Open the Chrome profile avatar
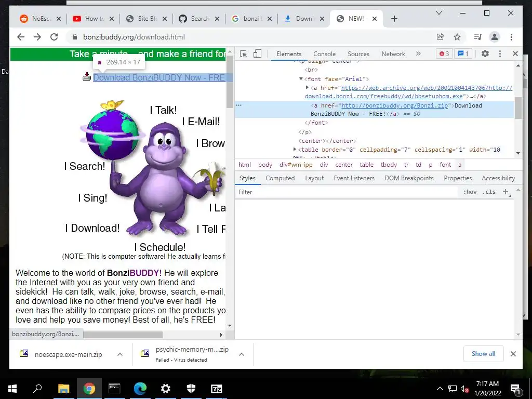This screenshot has height=399, width=532. [x=495, y=37]
